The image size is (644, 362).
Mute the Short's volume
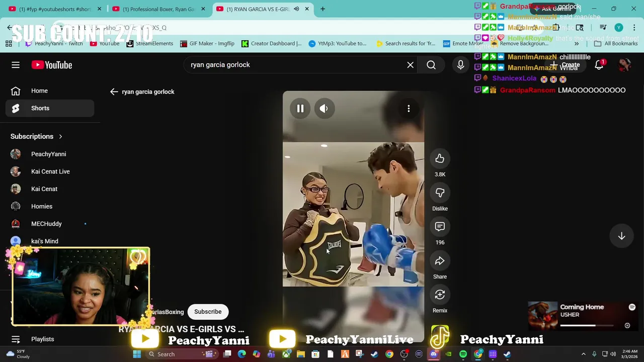(324, 109)
